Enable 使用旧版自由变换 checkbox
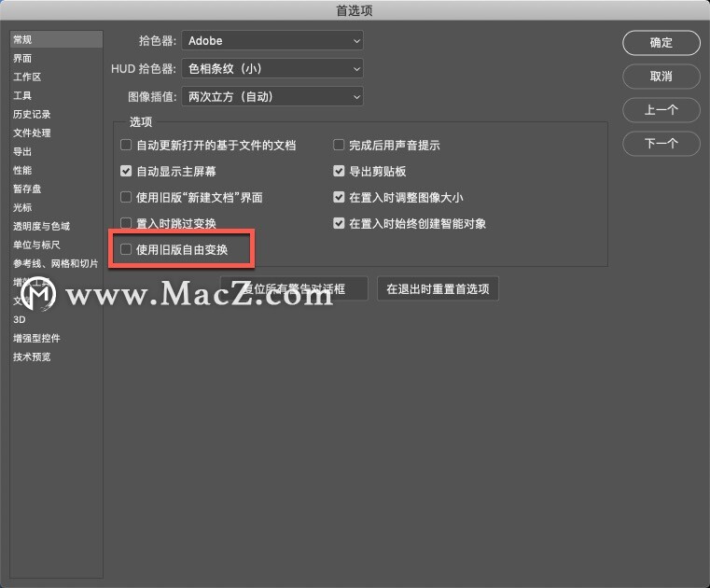 [x=126, y=249]
